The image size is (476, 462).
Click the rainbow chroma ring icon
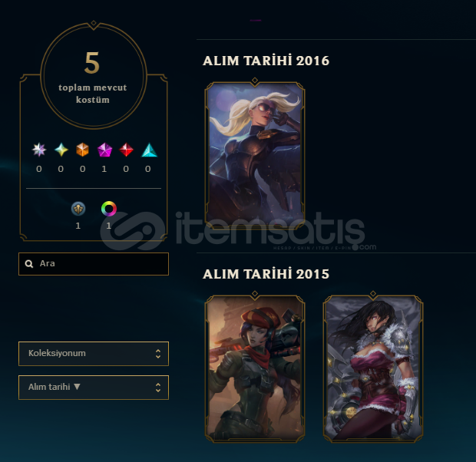pos(109,209)
